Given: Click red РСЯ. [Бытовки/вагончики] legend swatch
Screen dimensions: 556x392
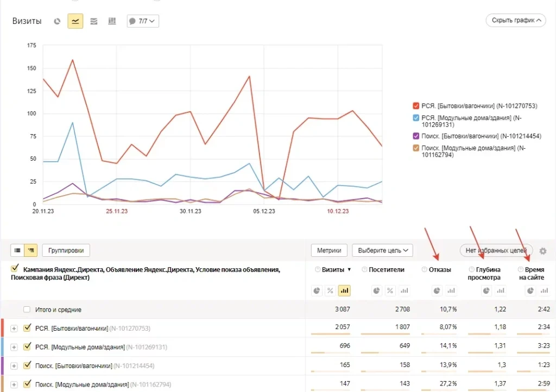Looking at the screenshot, I should tap(416, 106).
